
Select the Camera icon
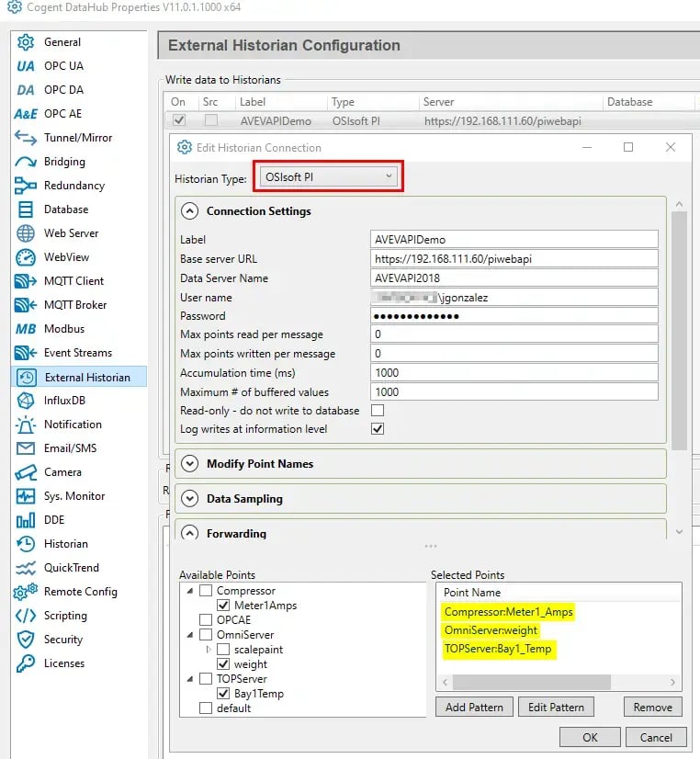tap(26, 472)
